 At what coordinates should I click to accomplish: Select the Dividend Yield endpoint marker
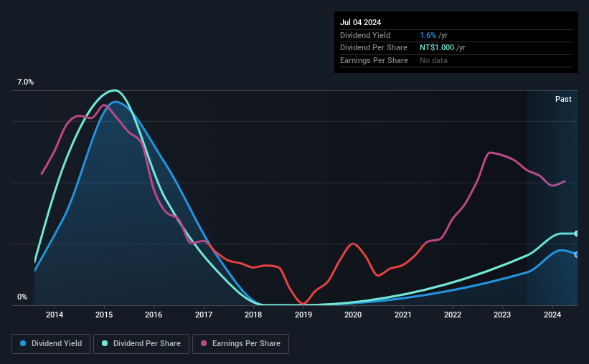[577, 255]
